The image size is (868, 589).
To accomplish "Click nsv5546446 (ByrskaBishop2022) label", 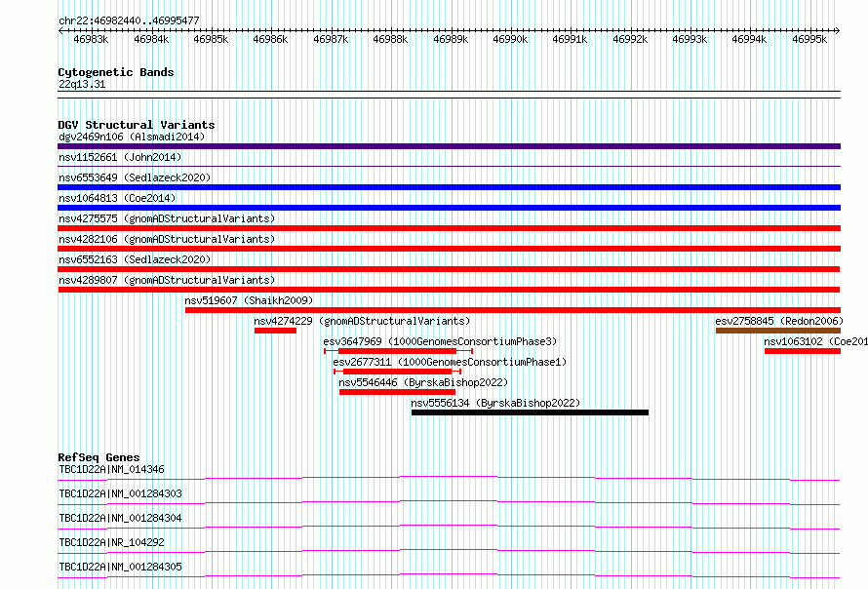I will (x=423, y=382).
